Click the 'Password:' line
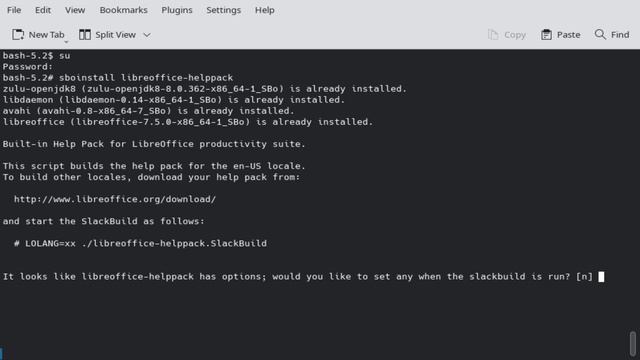 click(x=28, y=67)
